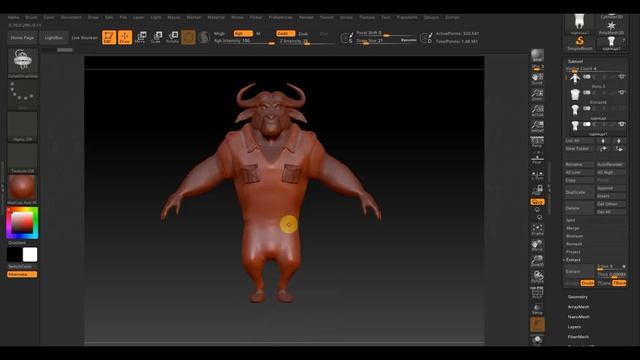The height and width of the screenshot is (360, 640).
Task: Open LightBox browser
Action: pos(53,38)
